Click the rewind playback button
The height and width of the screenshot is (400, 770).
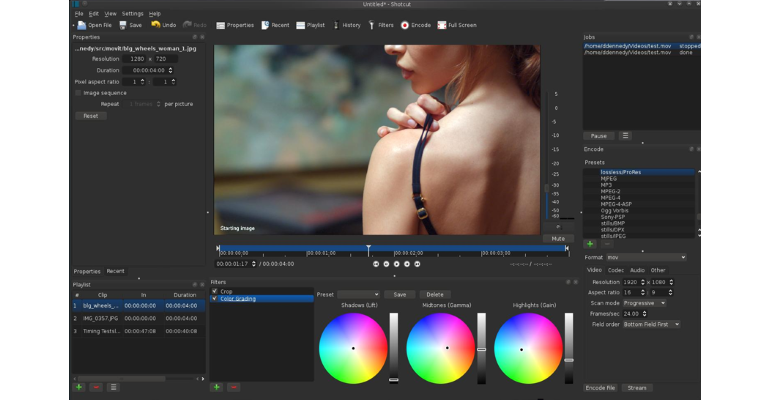point(386,264)
